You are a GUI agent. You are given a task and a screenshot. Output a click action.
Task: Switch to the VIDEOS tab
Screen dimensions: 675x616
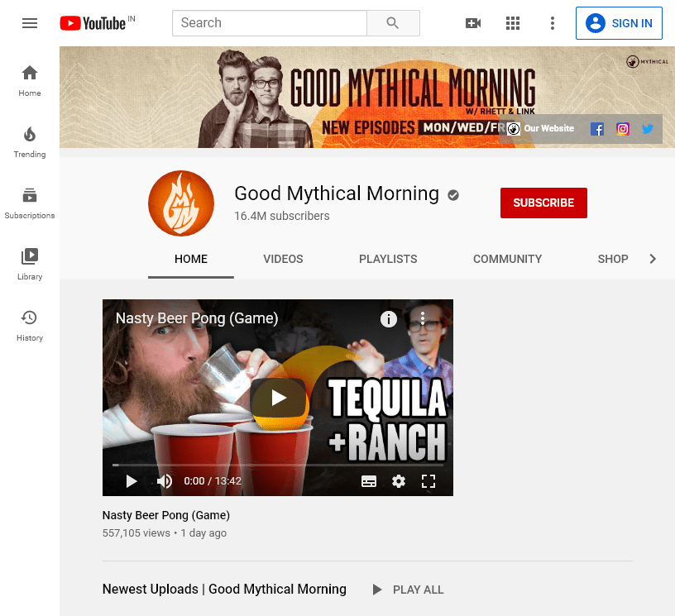click(x=283, y=259)
